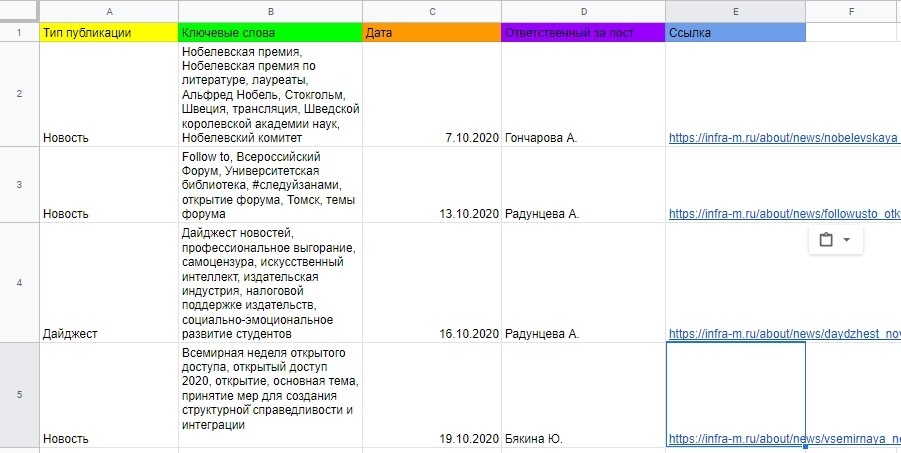The height and width of the screenshot is (453, 901).
Task: Click the select-all corner box
Action: pos(20,11)
